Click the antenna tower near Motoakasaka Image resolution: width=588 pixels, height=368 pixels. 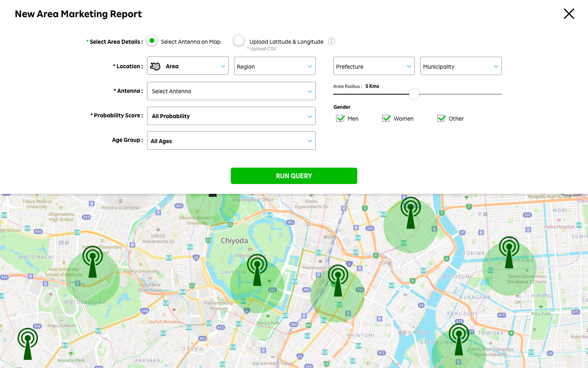point(93,262)
